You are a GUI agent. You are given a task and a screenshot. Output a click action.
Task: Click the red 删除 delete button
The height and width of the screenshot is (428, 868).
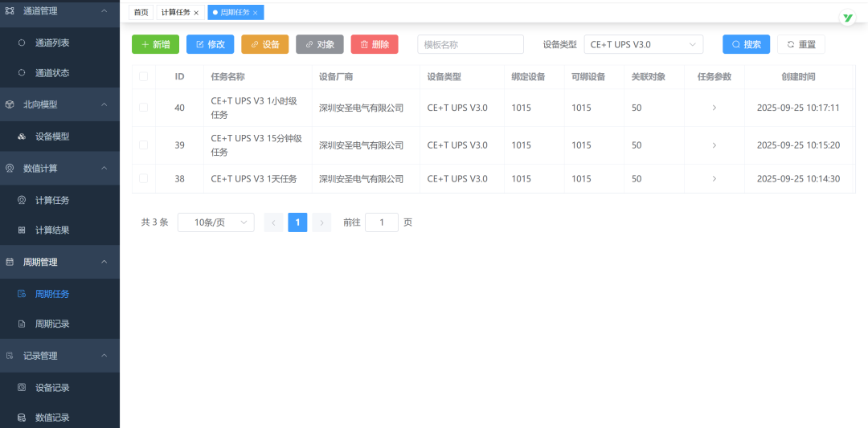pyautogui.click(x=374, y=45)
